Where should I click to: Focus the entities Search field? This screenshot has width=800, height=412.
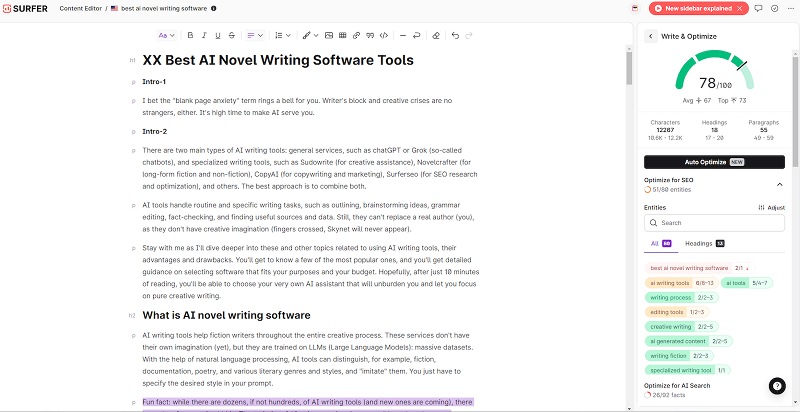pos(714,223)
